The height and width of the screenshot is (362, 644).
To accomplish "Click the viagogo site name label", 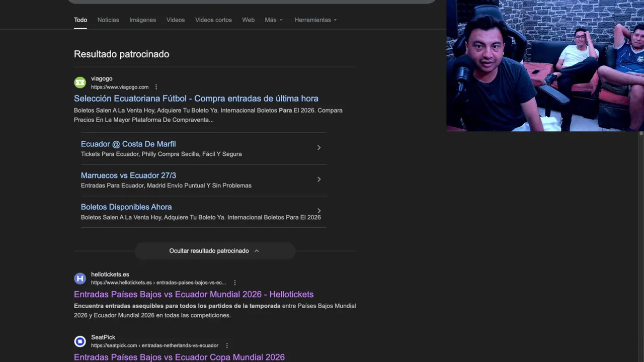I will pos(102,78).
